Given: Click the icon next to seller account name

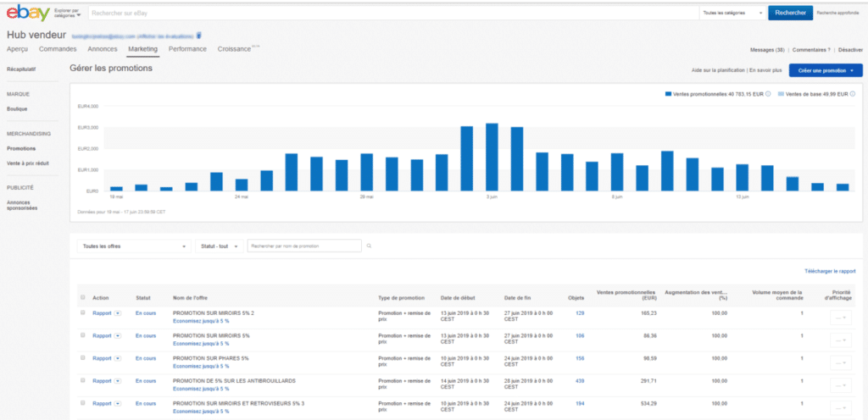Looking at the screenshot, I should point(199,36).
